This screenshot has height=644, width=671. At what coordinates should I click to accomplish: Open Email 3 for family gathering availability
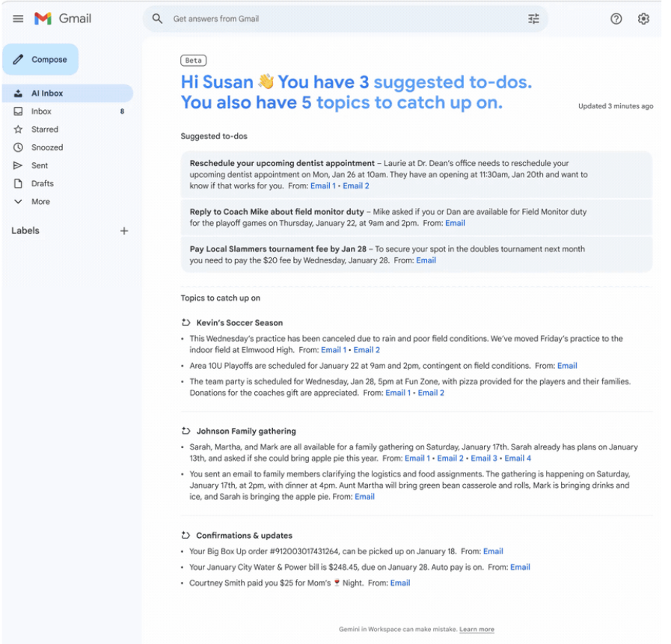tap(484, 459)
